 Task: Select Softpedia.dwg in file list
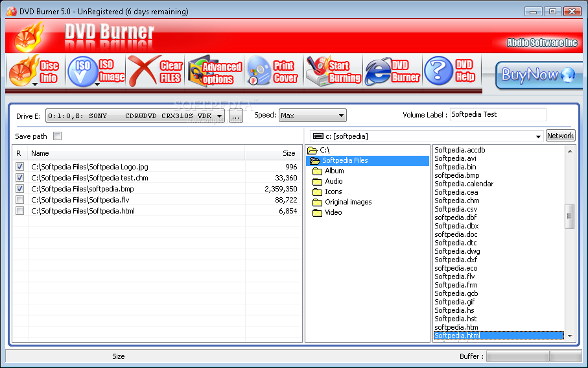(457, 251)
